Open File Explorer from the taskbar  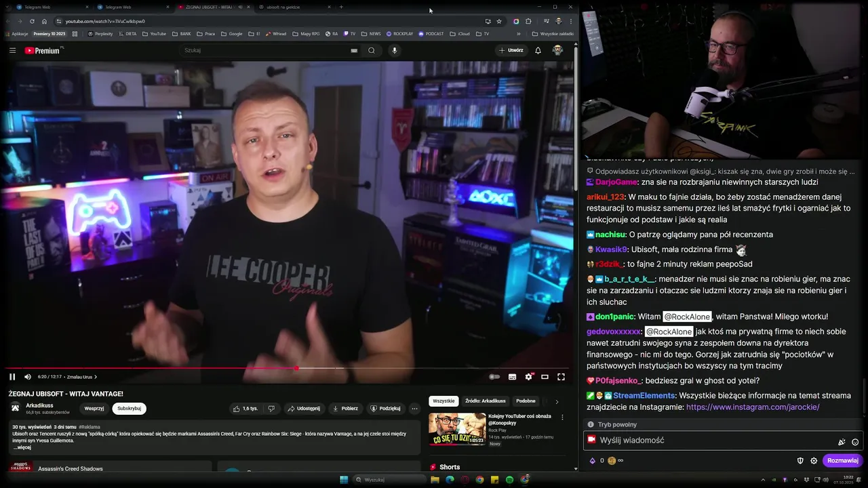pyautogui.click(x=435, y=480)
